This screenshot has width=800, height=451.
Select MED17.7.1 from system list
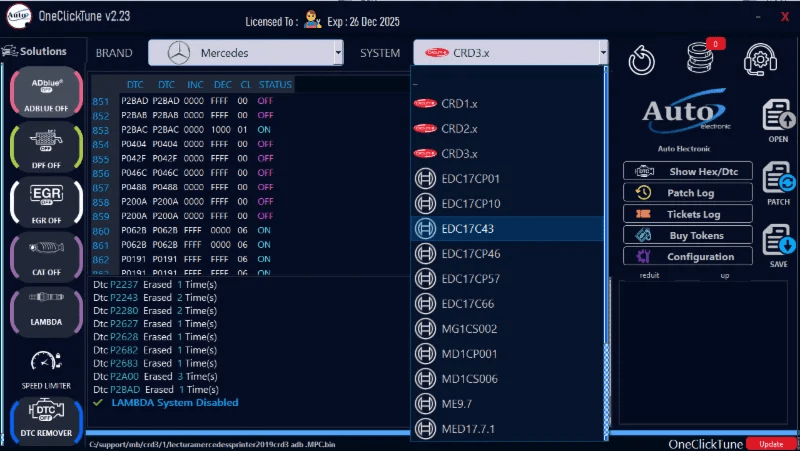(508, 429)
